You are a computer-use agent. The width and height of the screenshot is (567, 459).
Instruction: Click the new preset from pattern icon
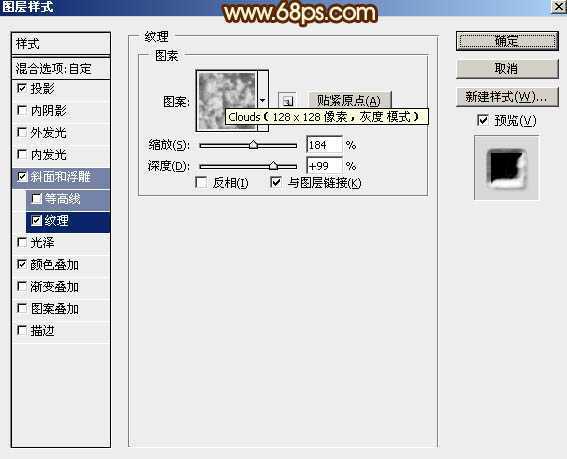click(x=287, y=101)
